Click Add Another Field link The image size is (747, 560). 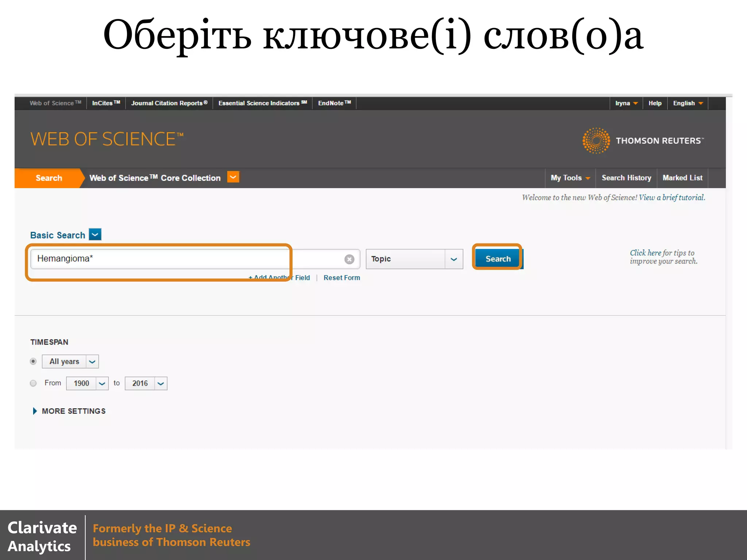pyautogui.click(x=279, y=278)
